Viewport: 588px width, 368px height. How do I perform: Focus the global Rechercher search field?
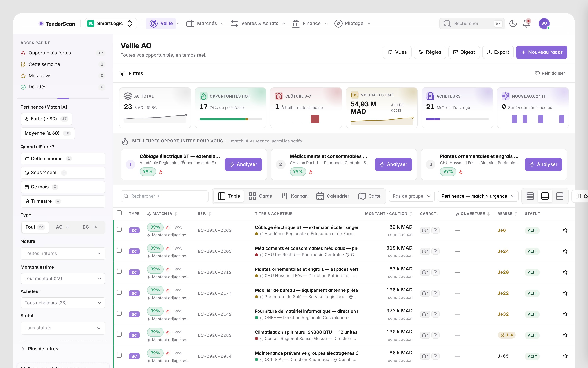point(472,24)
